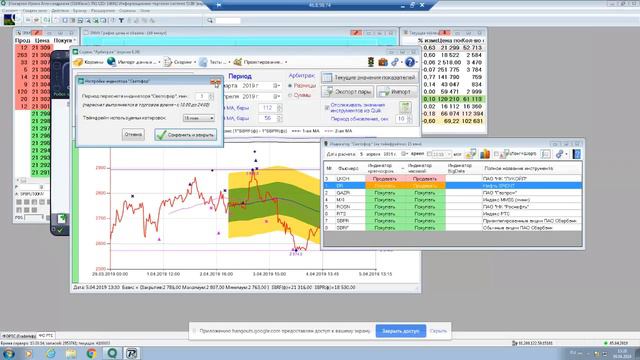Open the time dropdown next to время checkbox
Viewport: 640px width, 360px height.
click(x=449, y=154)
